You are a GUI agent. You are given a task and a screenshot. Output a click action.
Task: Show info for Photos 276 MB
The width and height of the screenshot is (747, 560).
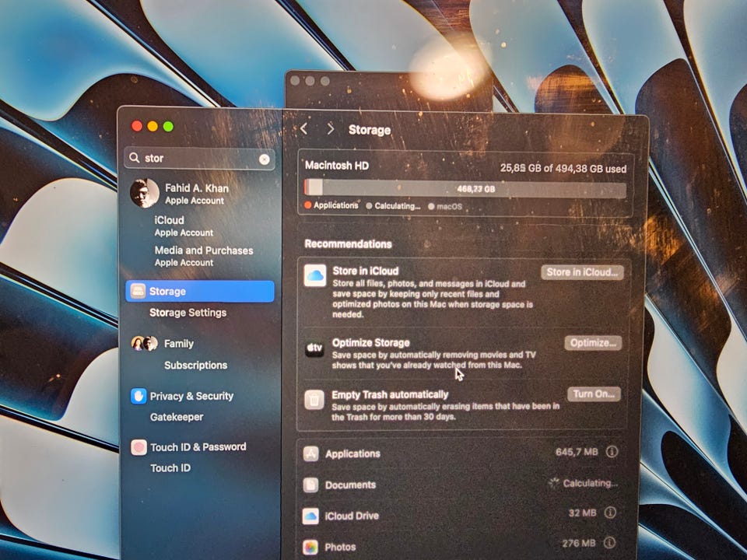[609, 543]
